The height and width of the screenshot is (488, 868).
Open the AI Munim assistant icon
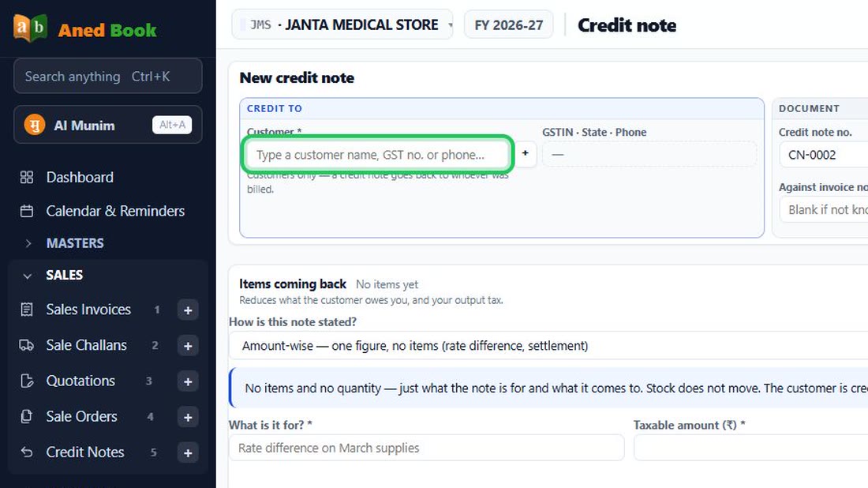coord(34,126)
